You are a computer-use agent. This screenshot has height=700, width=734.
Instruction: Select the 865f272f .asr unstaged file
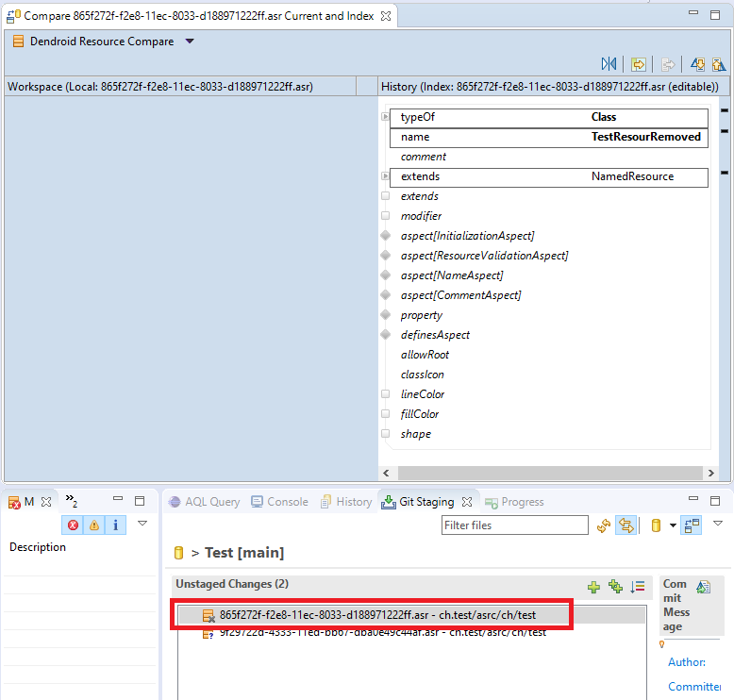click(x=377, y=615)
